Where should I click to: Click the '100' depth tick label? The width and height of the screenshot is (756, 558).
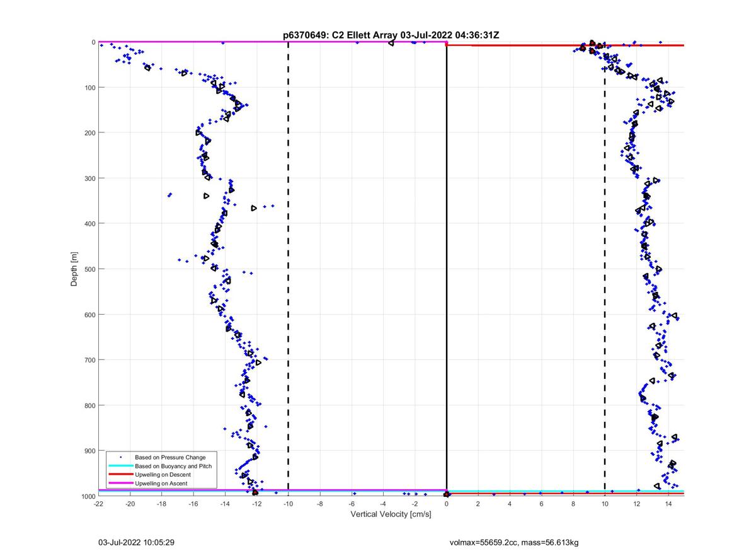[x=89, y=87]
